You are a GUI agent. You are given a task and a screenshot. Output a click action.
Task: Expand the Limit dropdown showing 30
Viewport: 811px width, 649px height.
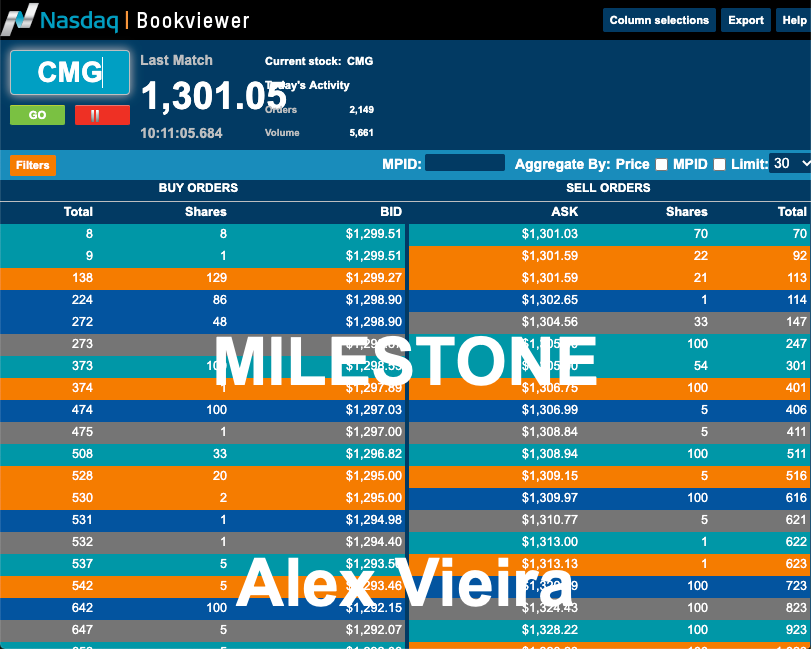[x=790, y=163]
